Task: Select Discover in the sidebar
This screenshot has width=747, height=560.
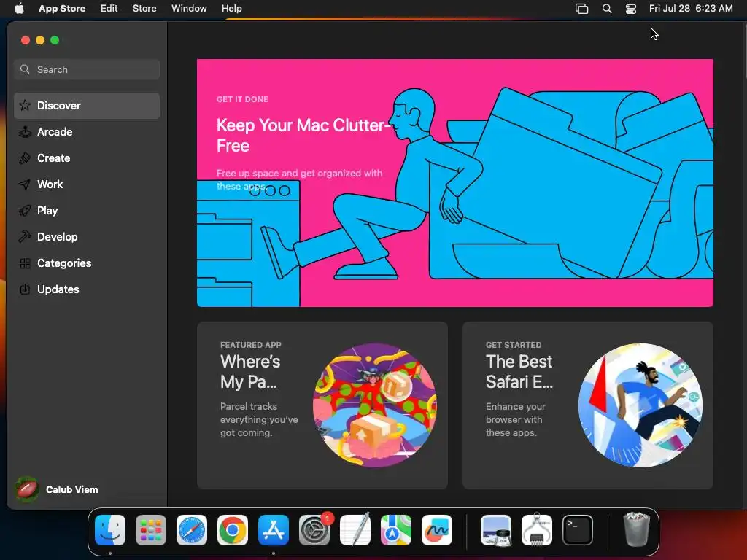Action: 87,105
